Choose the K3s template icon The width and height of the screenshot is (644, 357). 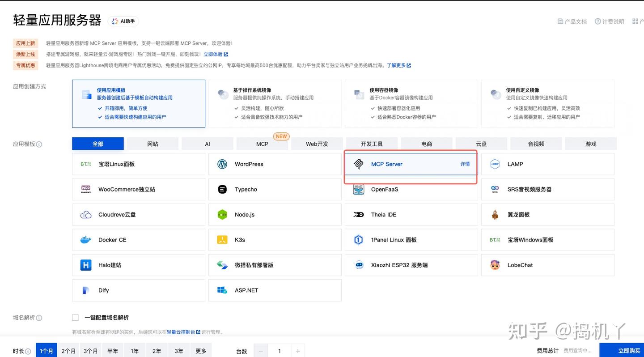(x=222, y=240)
